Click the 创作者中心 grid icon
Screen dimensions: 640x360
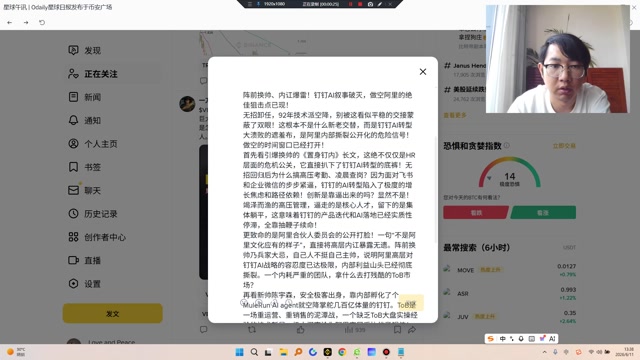[73, 237]
